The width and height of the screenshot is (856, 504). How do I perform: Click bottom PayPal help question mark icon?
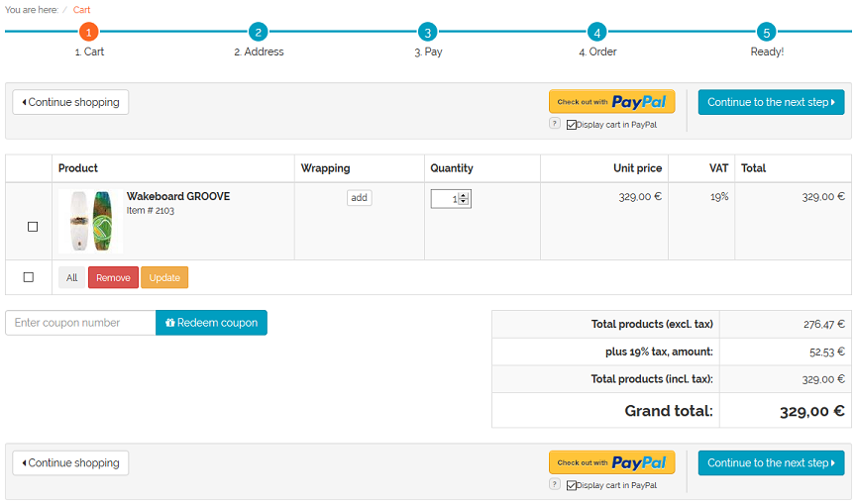pos(555,484)
